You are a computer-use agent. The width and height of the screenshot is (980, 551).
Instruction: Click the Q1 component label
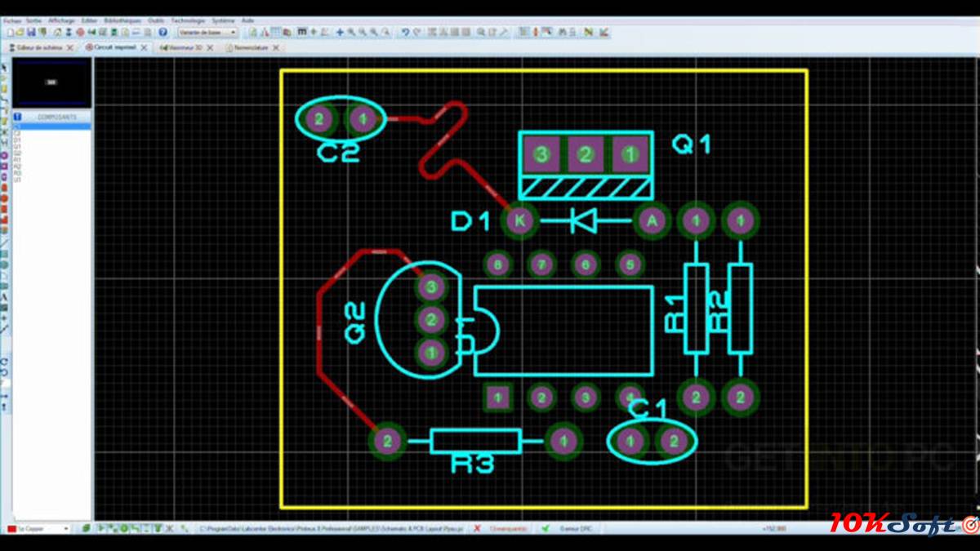pos(692,145)
